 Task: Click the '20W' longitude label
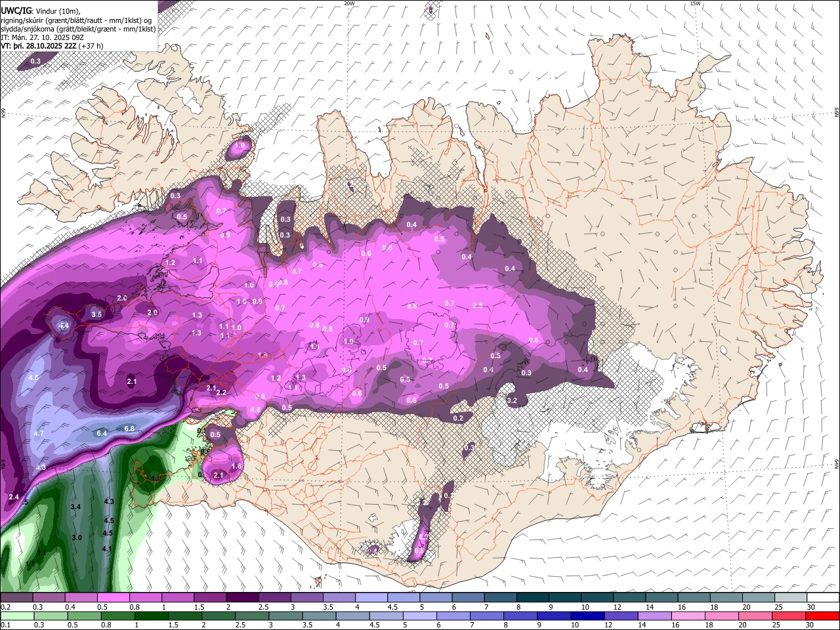[x=349, y=3]
